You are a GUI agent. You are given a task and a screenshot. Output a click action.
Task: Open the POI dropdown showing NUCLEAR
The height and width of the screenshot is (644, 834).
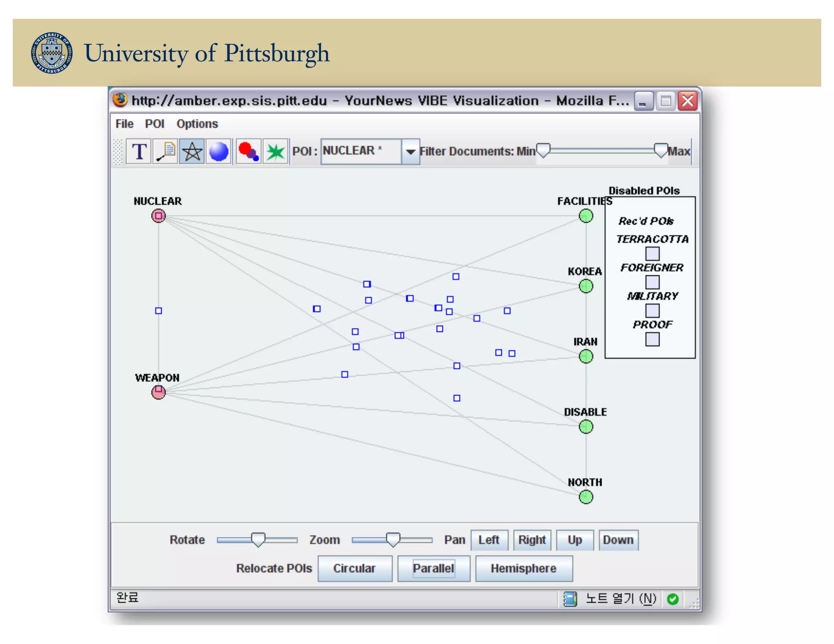pos(410,151)
